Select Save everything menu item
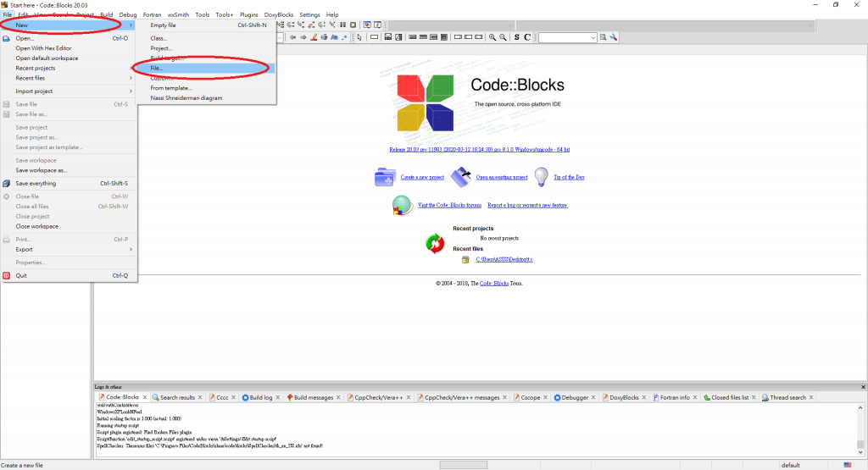The height and width of the screenshot is (470, 868). [69, 183]
